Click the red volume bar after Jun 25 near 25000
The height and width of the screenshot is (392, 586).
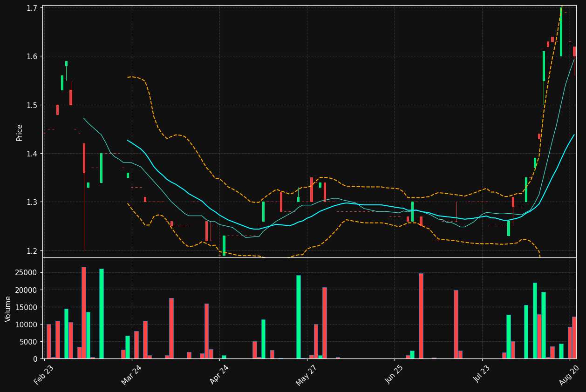pyautogui.click(x=421, y=316)
